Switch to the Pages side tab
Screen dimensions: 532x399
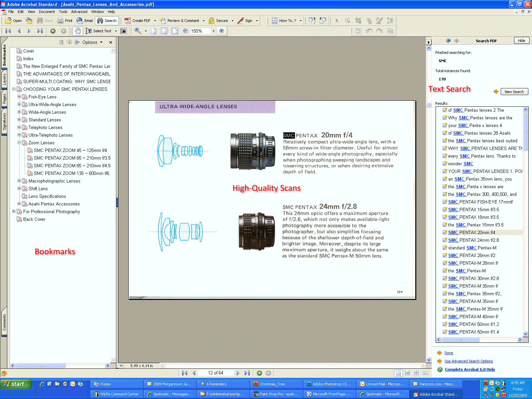pyautogui.click(x=4, y=99)
